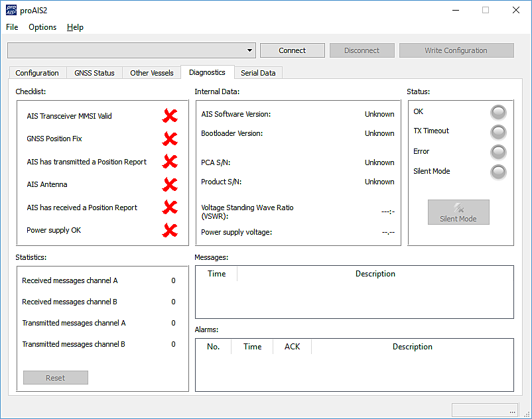The width and height of the screenshot is (532, 419).
Task: Click the AIS Antenna checklist label
Action: [47, 184]
